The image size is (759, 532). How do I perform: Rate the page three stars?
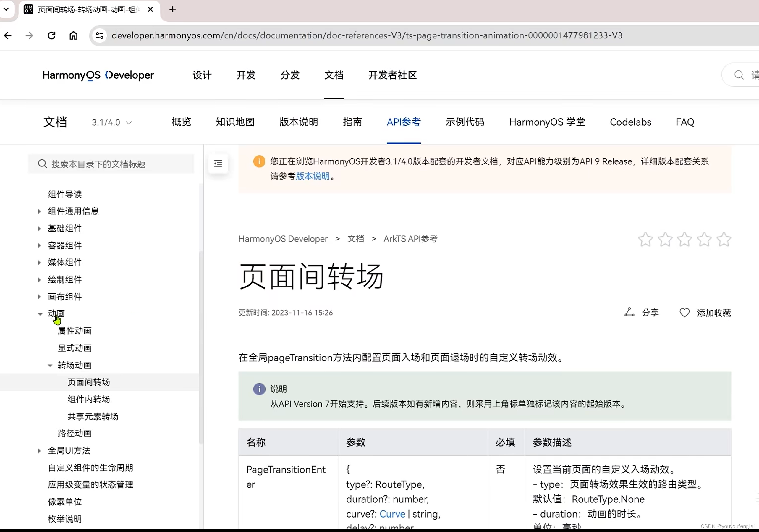684,239
